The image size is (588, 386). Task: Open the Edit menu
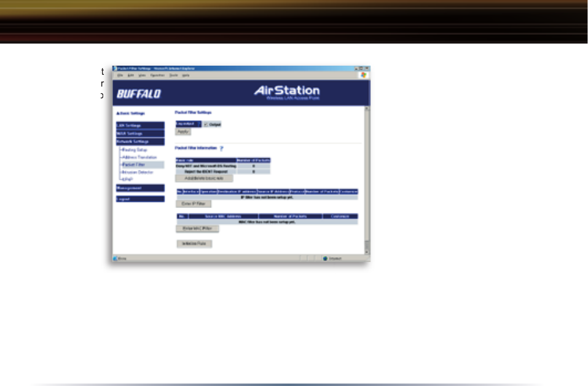(130, 75)
